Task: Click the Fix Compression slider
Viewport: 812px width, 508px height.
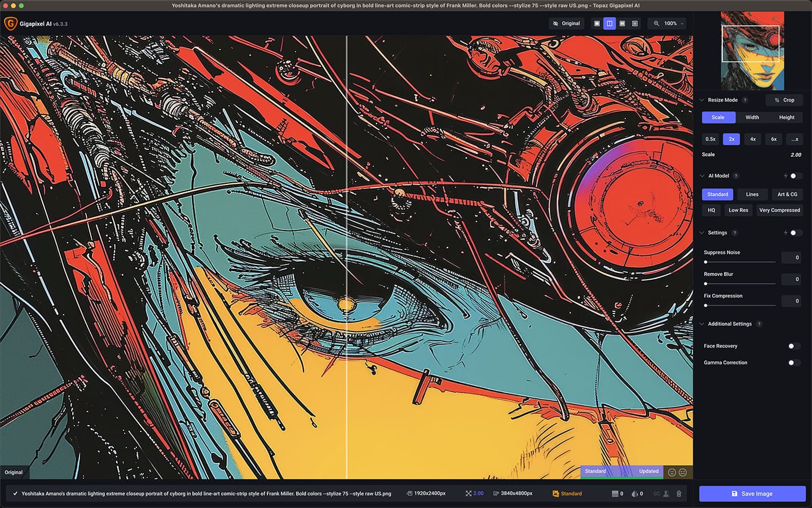Action: click(x=740, y=306)
